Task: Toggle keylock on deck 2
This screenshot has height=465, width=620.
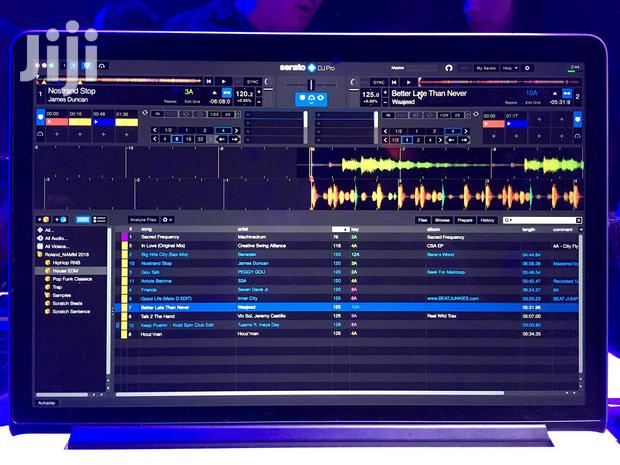Action: [567, 93]
